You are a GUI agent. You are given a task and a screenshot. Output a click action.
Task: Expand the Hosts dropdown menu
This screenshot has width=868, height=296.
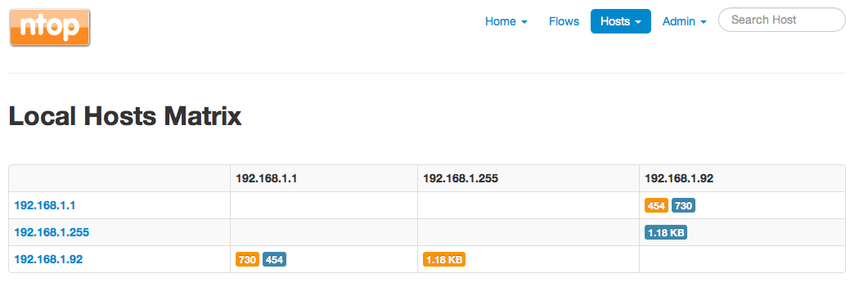click(x=621, y=21)
